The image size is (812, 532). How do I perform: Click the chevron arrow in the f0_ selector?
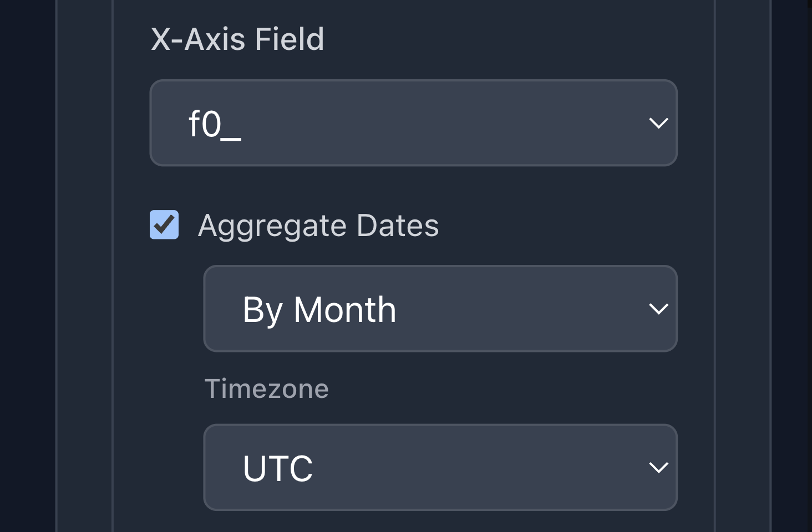[x=658, y=123]
